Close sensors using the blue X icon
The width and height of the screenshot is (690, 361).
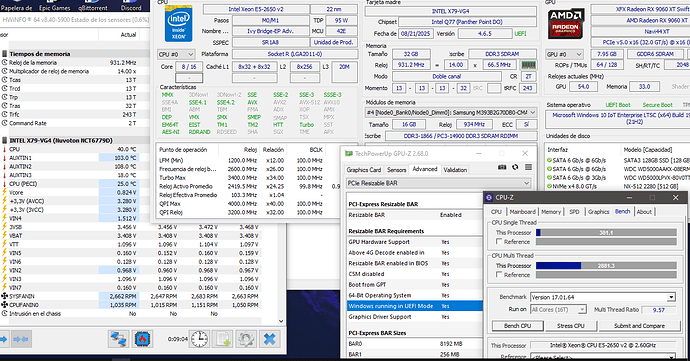[x=269, y=339]
